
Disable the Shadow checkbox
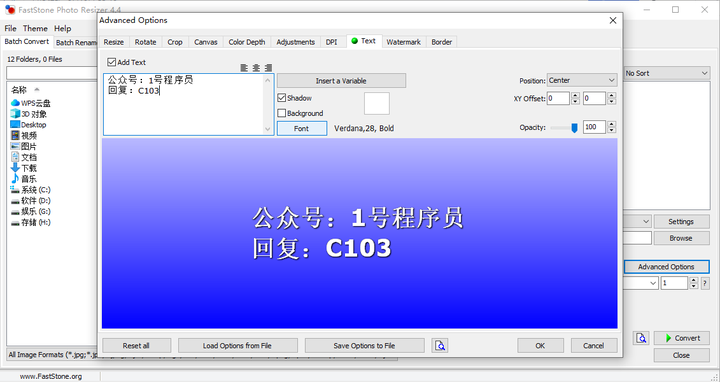pyautogui.click(x=282, y=98)
